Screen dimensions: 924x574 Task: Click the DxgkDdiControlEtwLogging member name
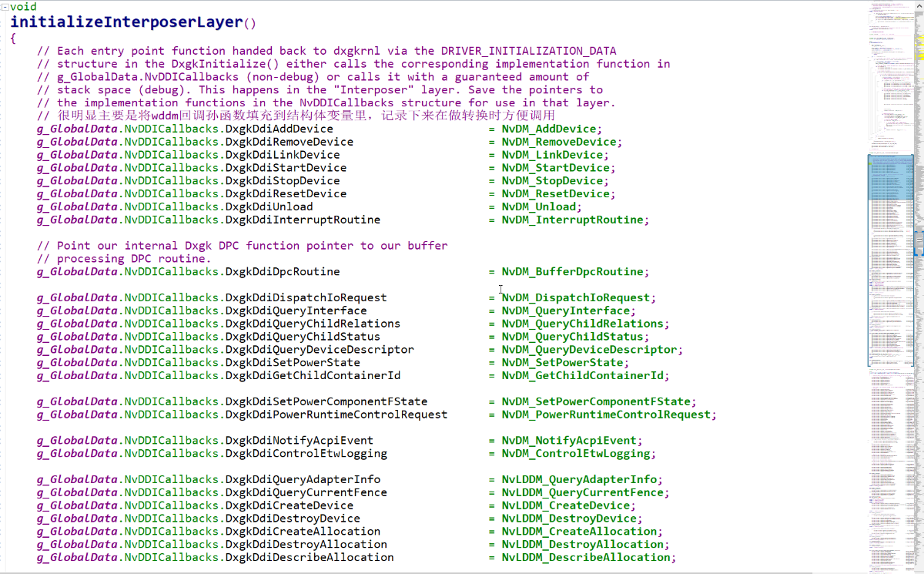point(306,454)
